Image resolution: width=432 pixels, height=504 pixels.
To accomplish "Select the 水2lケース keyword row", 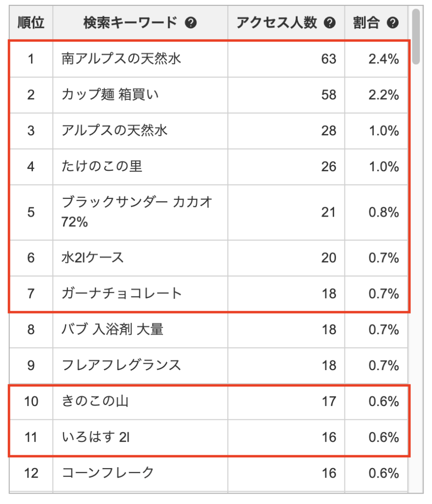I will [x=93, y=257].
